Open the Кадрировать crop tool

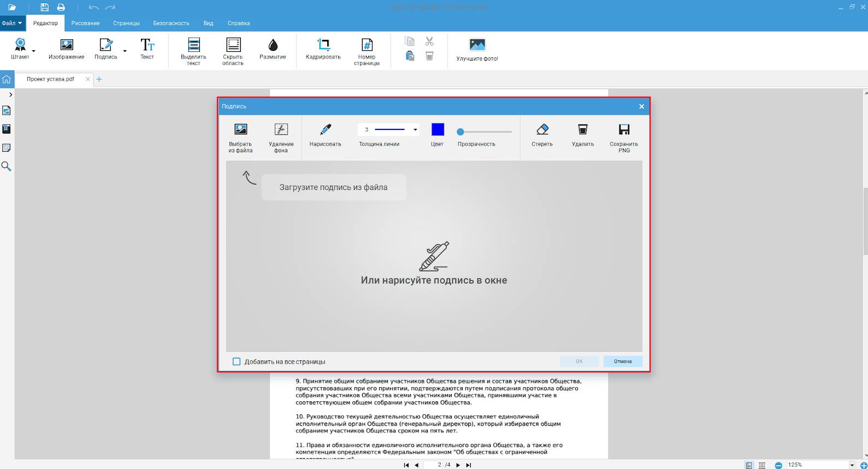(x=323, y=49)
